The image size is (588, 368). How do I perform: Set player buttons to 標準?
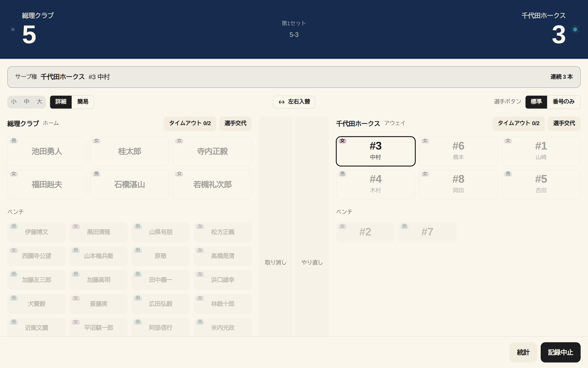pyautogui.click(x=536, y=102)
